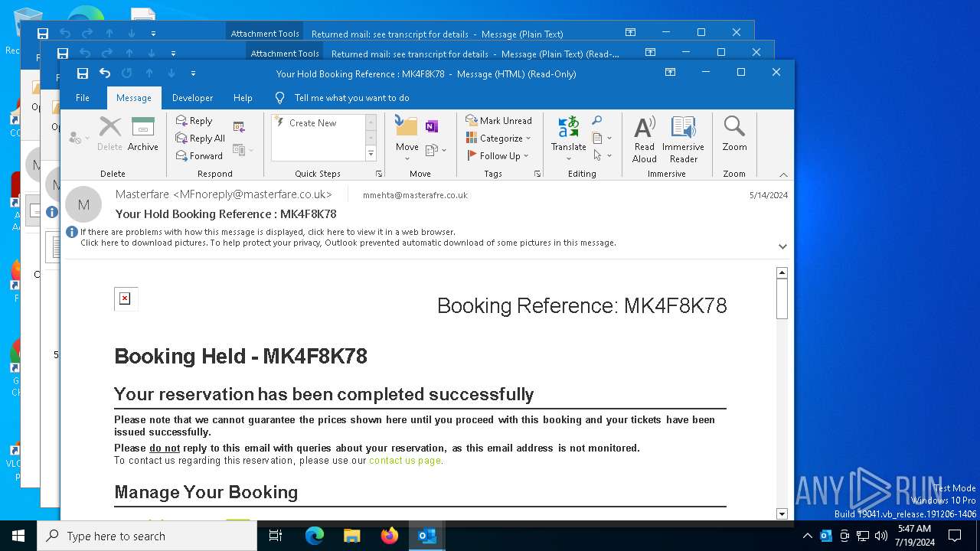The image size is (980, 551).
Task: Forward the booking message
Action: pyautogui.click(x=199, y=156)
